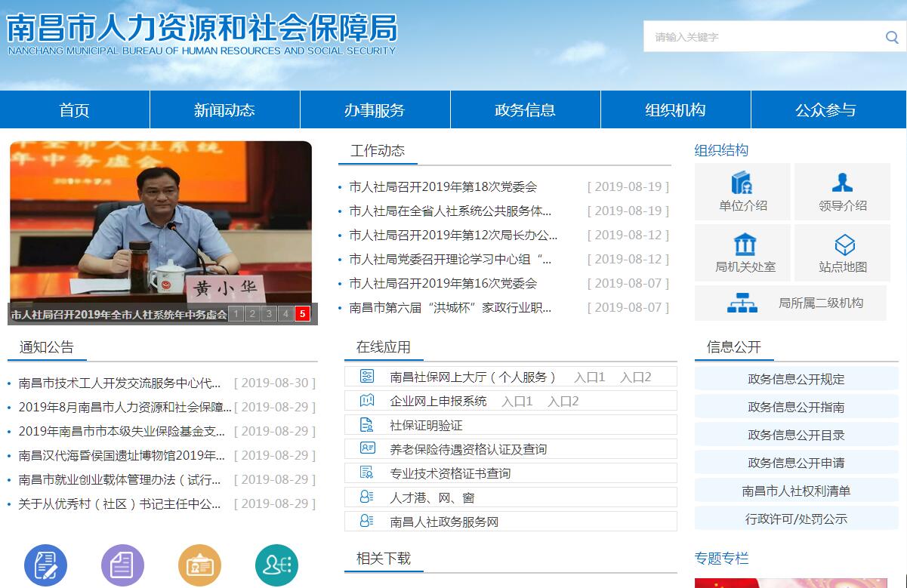Go to 公众参与 menu item

click(825, 110)
